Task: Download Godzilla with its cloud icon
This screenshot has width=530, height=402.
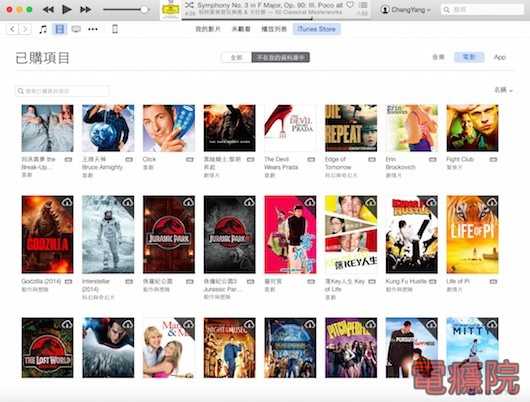Action: (x=68, y=202)
